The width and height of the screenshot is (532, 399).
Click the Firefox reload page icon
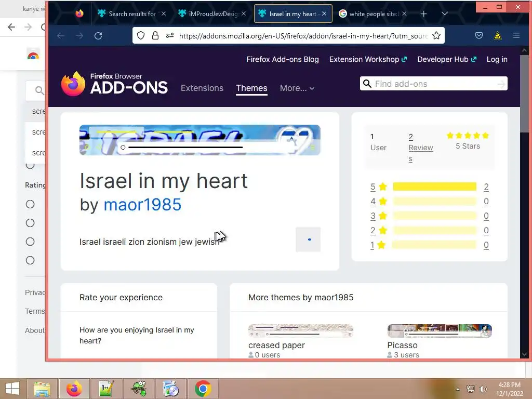[x=98, y=36]
